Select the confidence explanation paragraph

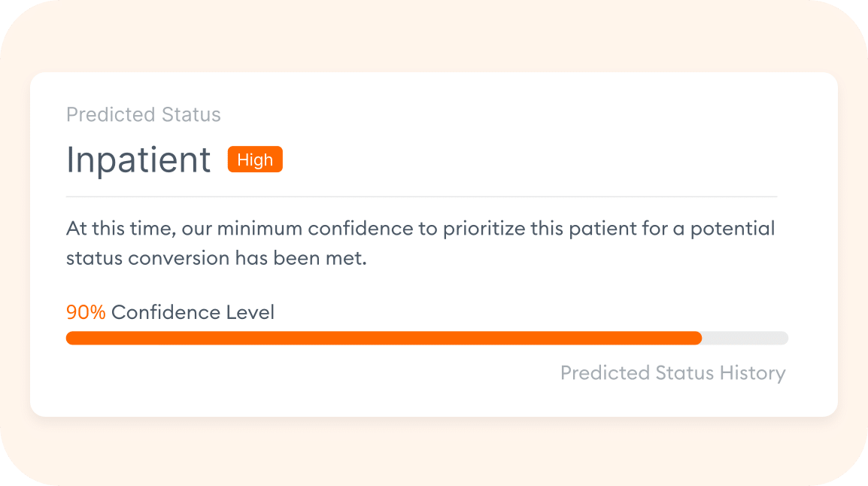click(x=420, y=242)
